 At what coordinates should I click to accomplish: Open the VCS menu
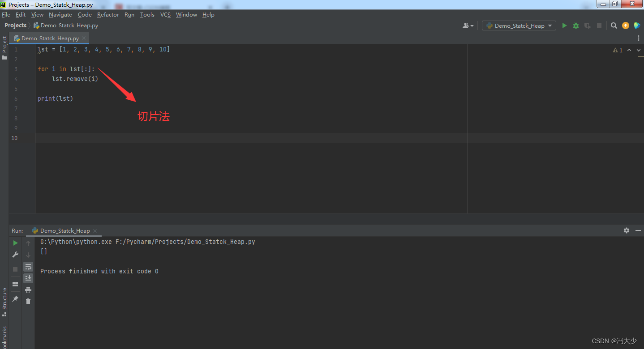coord(165,15)
